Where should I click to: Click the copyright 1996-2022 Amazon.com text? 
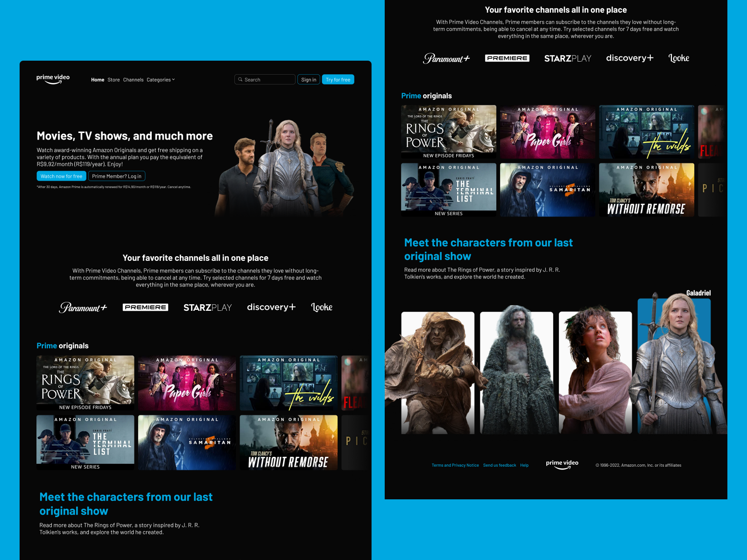638,465
